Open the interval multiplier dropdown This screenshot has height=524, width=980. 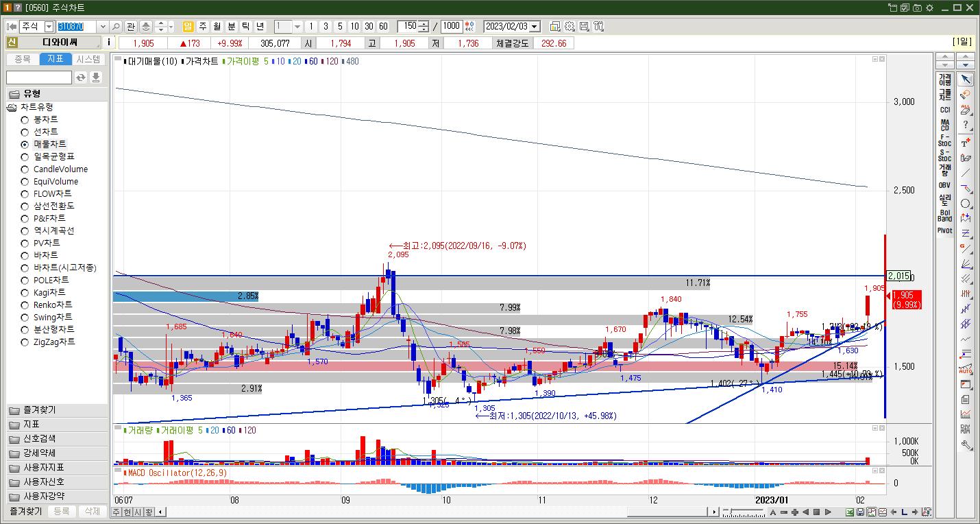(297, 26)
